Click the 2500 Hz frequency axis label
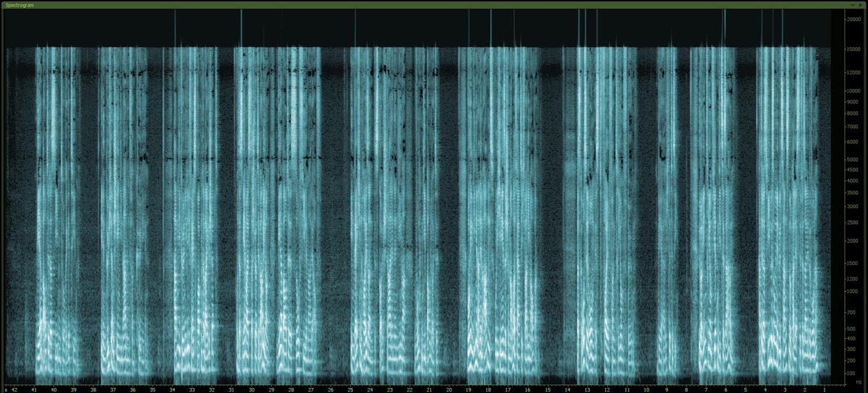The image size is (868, 393). (x=854, y=223)
